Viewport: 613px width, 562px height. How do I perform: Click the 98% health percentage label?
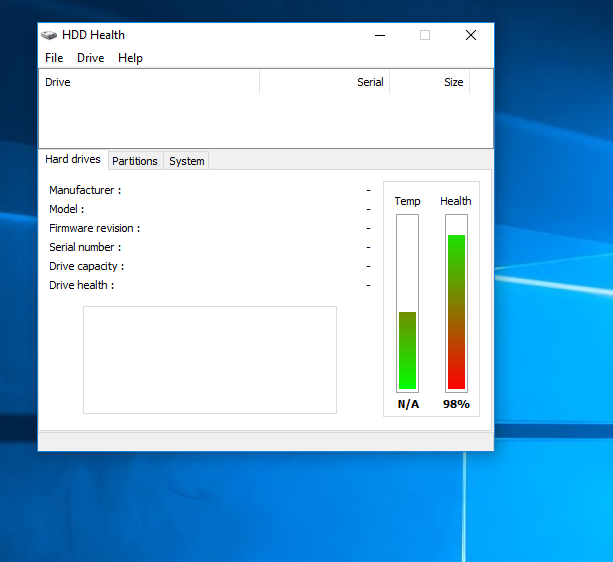[x=456, y=405]
